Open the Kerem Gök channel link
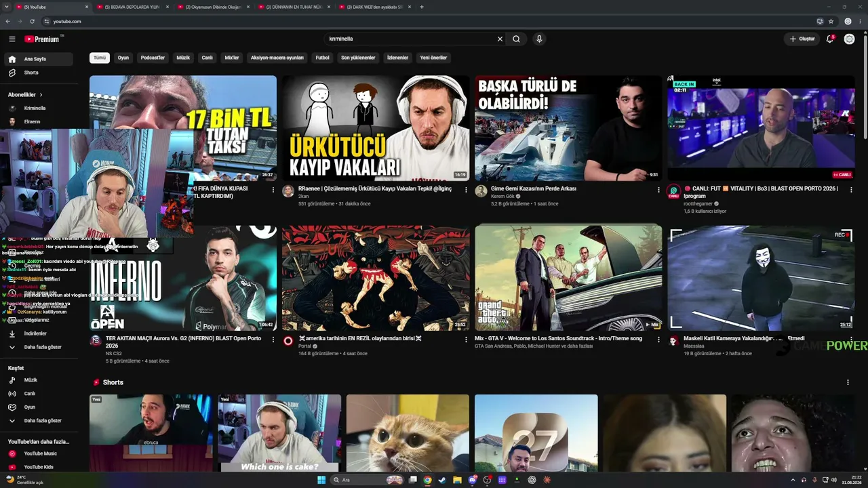The height and width of the screenshot is (488, 868). point(502,197)
